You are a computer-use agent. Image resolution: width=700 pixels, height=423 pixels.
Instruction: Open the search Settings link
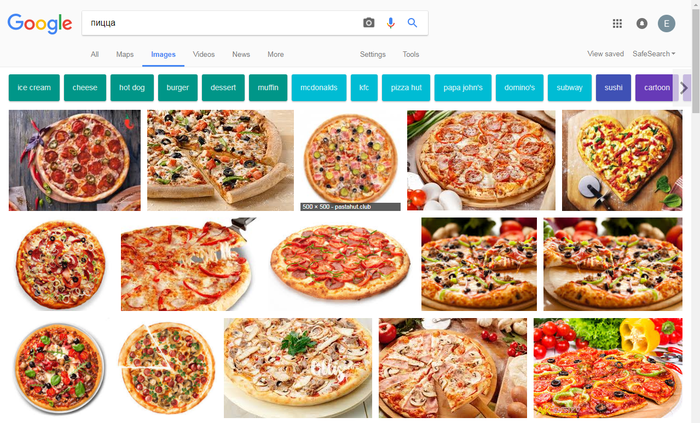pyautogui.click(x=373, y=54)
